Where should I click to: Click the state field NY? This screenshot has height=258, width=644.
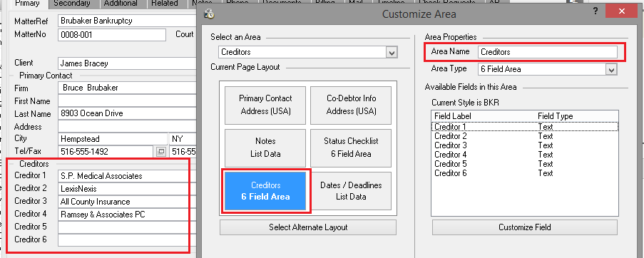point(183,139)
